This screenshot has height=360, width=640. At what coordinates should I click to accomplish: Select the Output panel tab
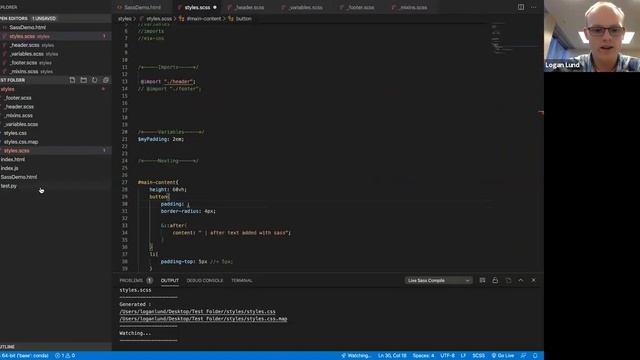coord(170,280)
